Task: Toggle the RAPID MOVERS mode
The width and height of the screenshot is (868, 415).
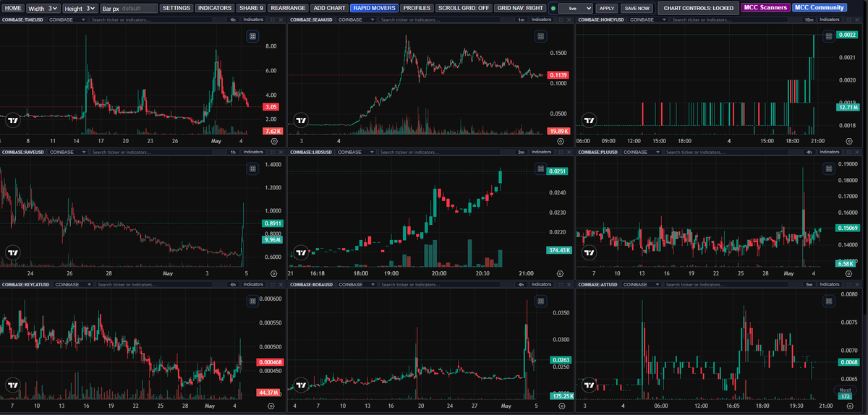Action: coord(375,8)
